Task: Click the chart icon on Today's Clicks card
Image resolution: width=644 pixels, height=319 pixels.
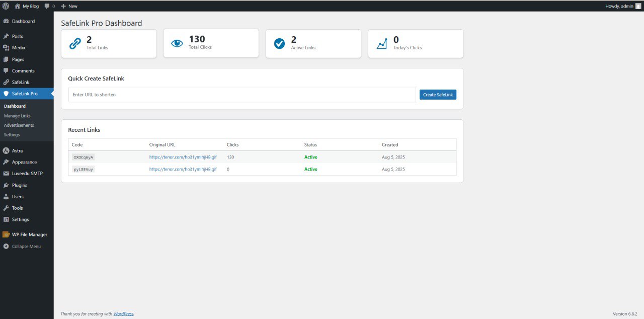Action: tap(382, 44)
